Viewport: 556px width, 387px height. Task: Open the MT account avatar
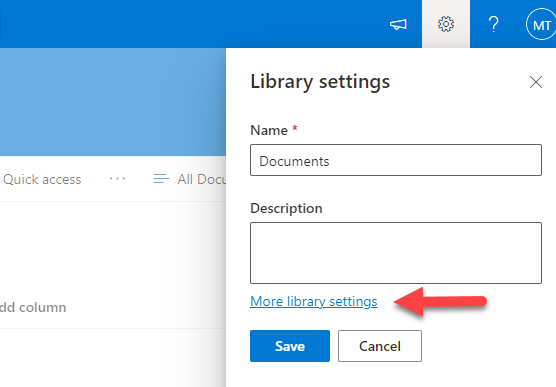[541, 24]
